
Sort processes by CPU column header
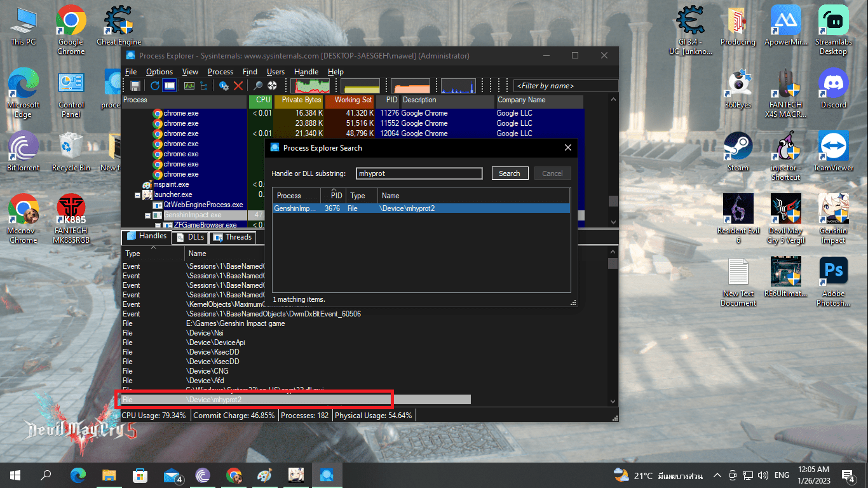260,100
